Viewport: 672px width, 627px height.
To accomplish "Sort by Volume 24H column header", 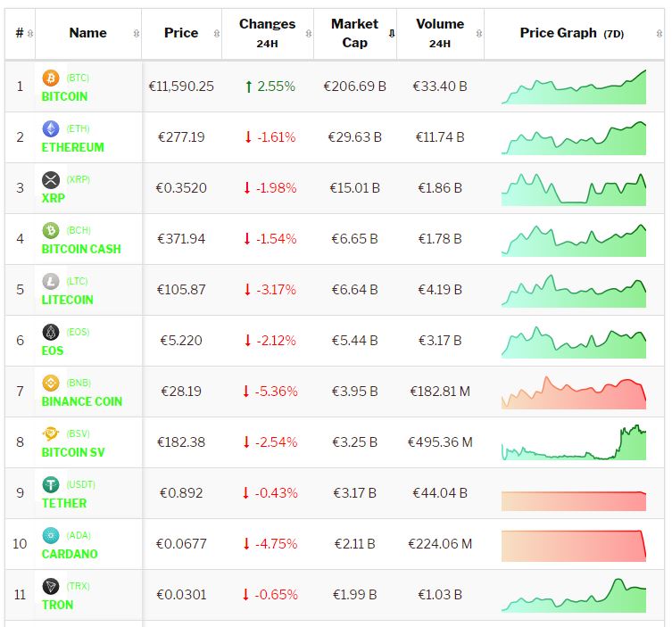I will pyautogui.click(x=439, y=33).
